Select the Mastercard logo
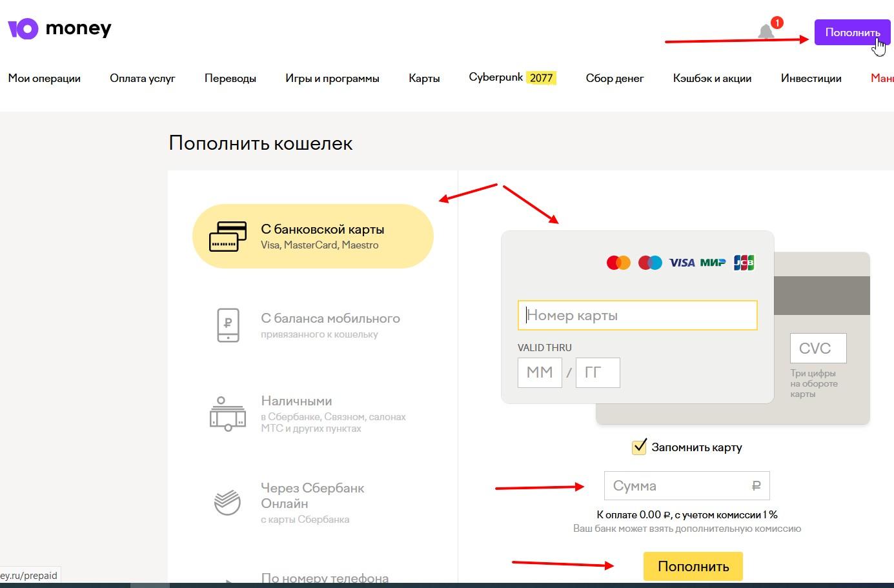This screenshot has height=588, width=894. point(618,262)
